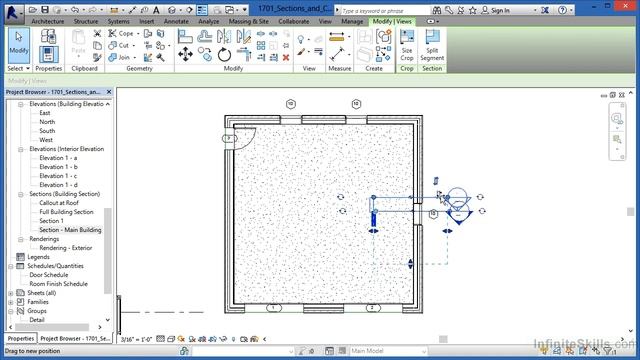Select Mirror - Draw Axis tool
640x360 pixels.
click(243, 37)
